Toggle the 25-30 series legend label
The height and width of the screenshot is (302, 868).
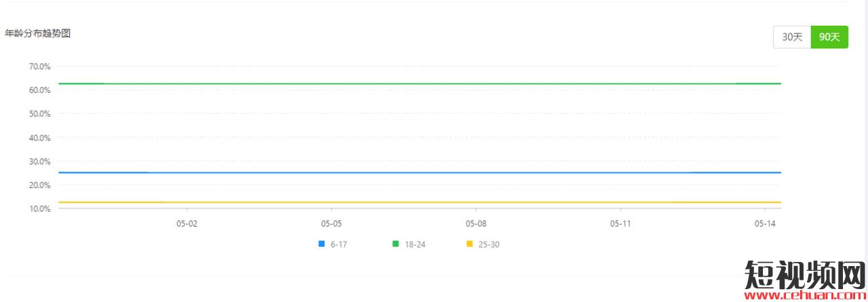(489, 244)
